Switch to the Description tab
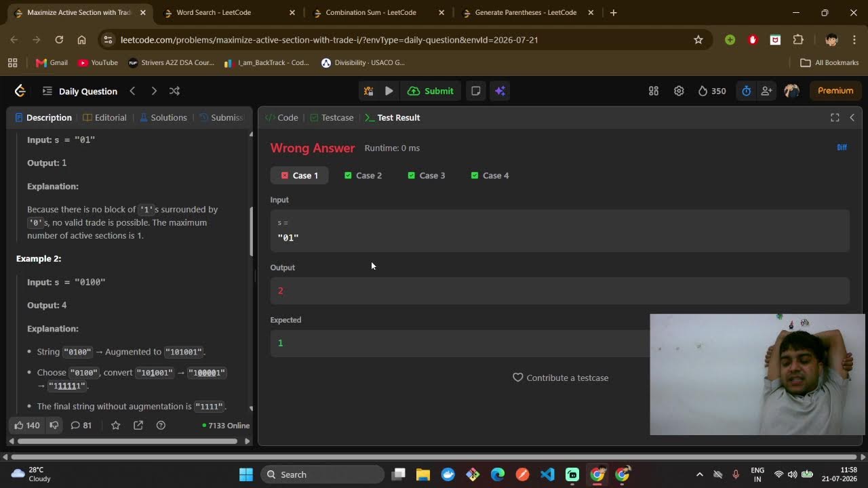 [43, 117]
